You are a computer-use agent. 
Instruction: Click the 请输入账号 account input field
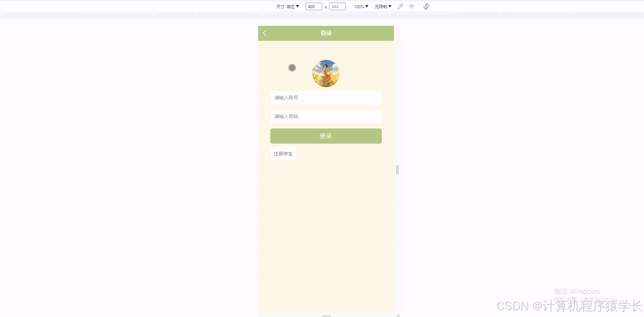[x=325, y=98]
